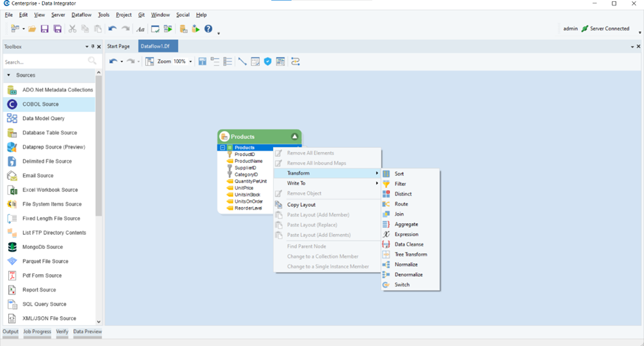Click the COBOL Source icon in the Toolbox
The image size is (644, 346).
[x=12, y=104]
